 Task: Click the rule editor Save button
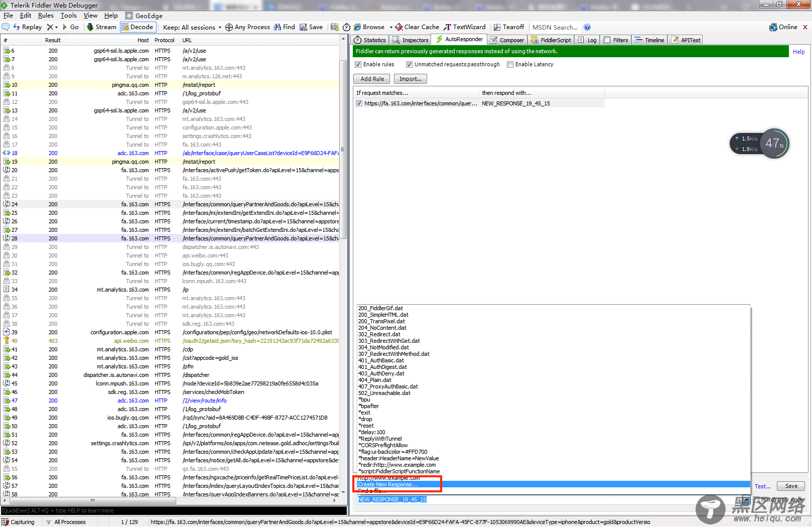click(x=791, y=486)
